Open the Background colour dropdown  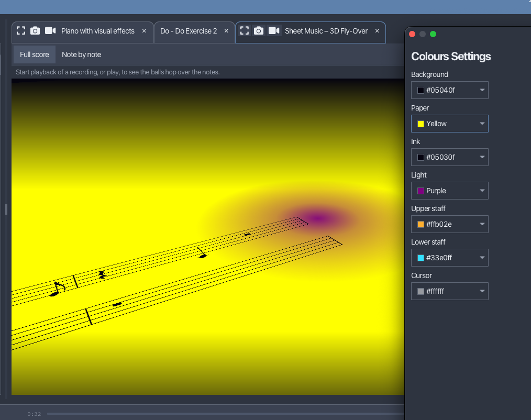point(449,90)
